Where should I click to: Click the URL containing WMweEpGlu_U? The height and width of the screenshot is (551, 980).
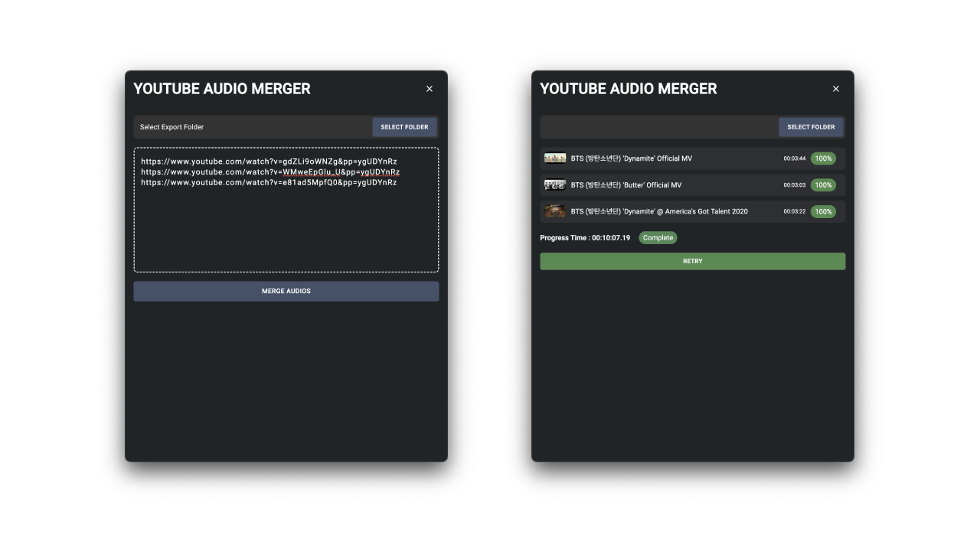[270, 172]
